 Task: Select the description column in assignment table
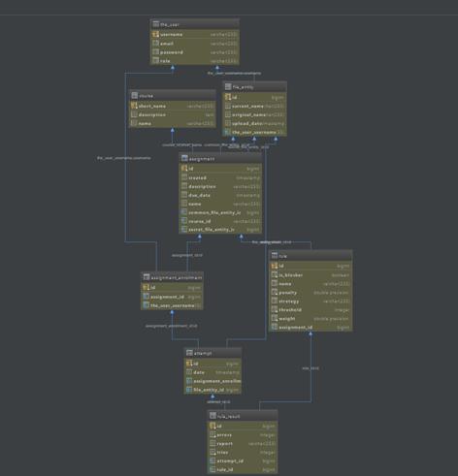[x=220, y=186]
